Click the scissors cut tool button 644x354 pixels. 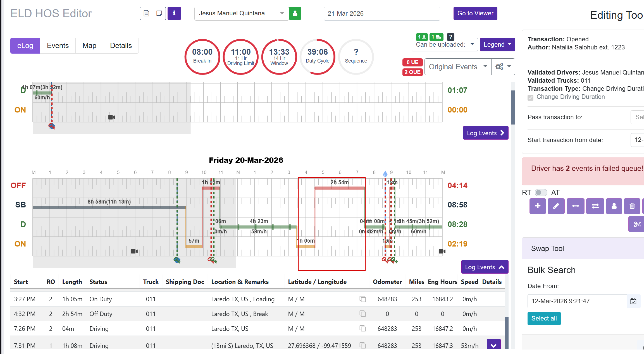(x=637, y=224)
